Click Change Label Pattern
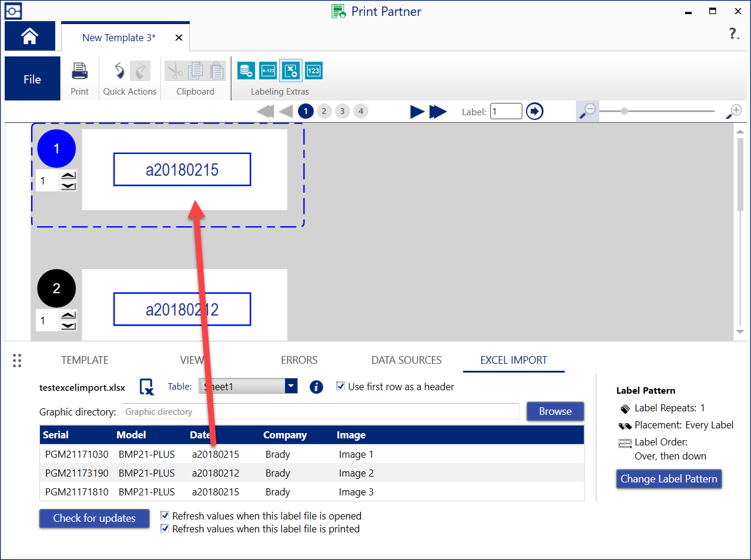The height and width of the screenshot is (560, 751). coord(669,479)
